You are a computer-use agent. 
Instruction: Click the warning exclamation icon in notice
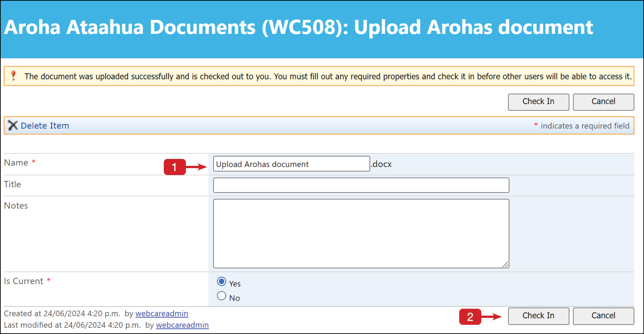[x=14, y=76]
